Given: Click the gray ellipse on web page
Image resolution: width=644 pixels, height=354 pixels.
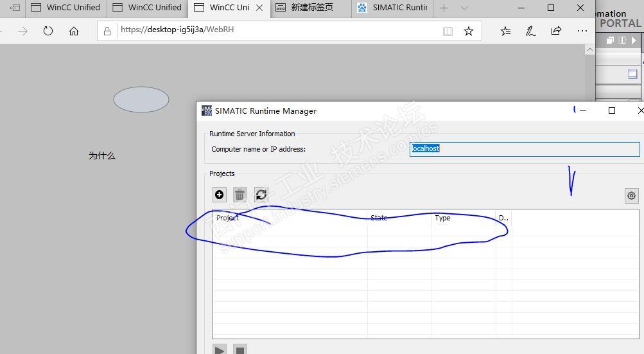Looking at the screenshot, I should coord(141,100).
